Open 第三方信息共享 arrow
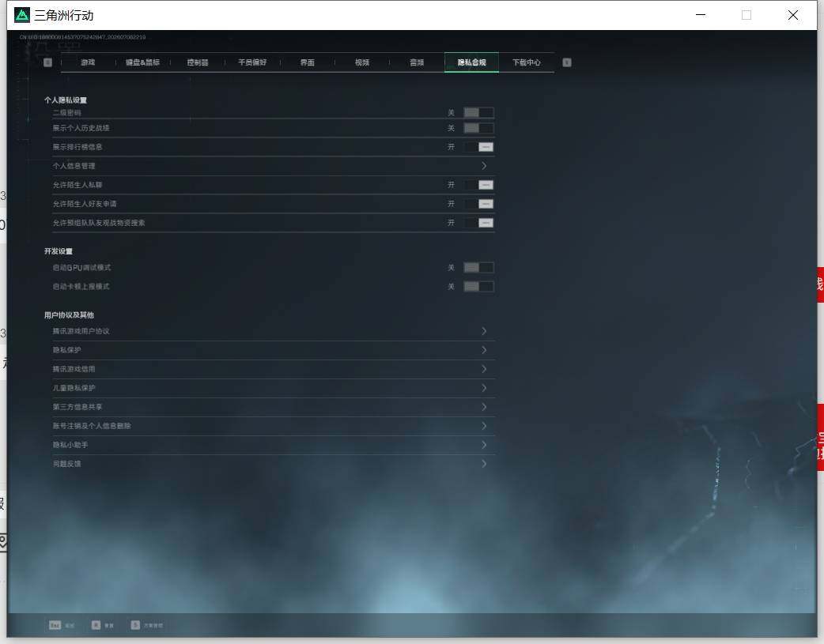Screen dimensions: 824x644 point(484,407)
